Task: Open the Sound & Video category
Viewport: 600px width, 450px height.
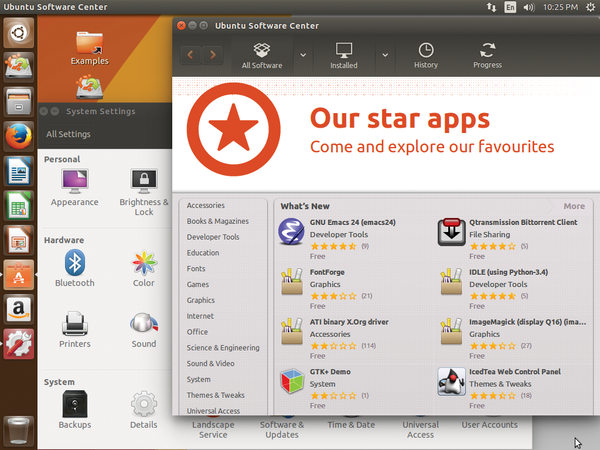Action: coord(210,364)
